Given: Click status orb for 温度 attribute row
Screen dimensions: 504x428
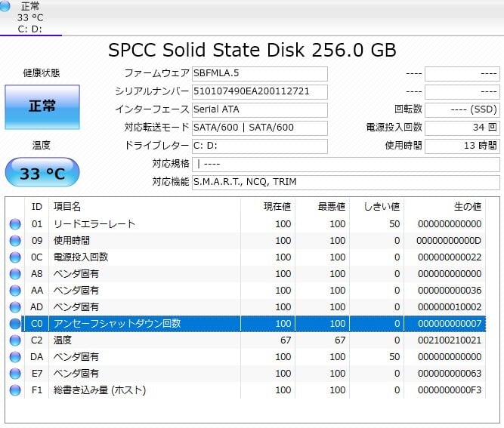Looking at the screenshot, I should [x=15, y=340].
